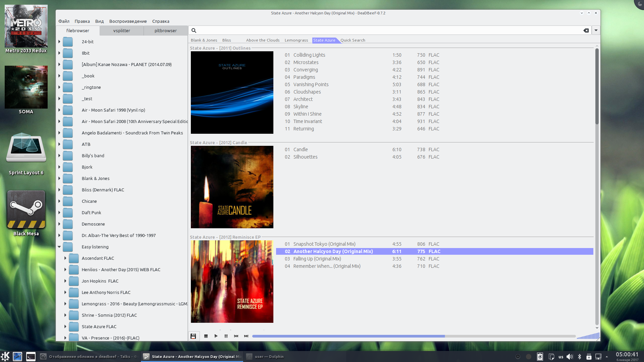Open the Справка menu
This screenshot has width=644, height=362.
tap(161, 21)
